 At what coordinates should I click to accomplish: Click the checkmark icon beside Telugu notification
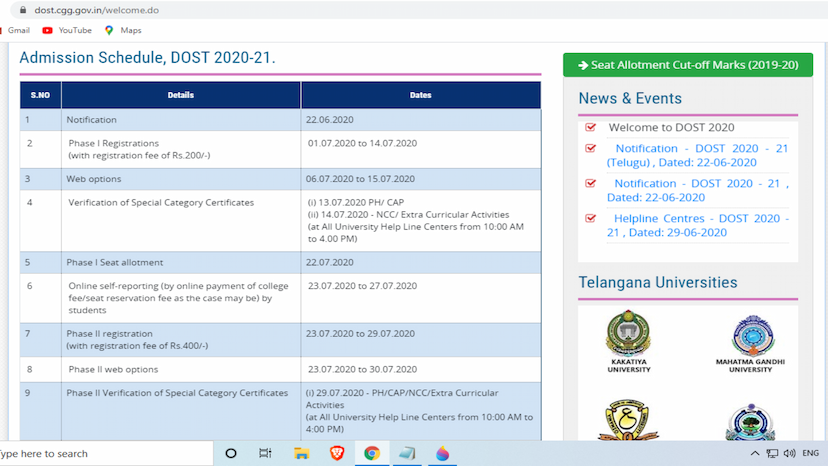click(590, 148)
